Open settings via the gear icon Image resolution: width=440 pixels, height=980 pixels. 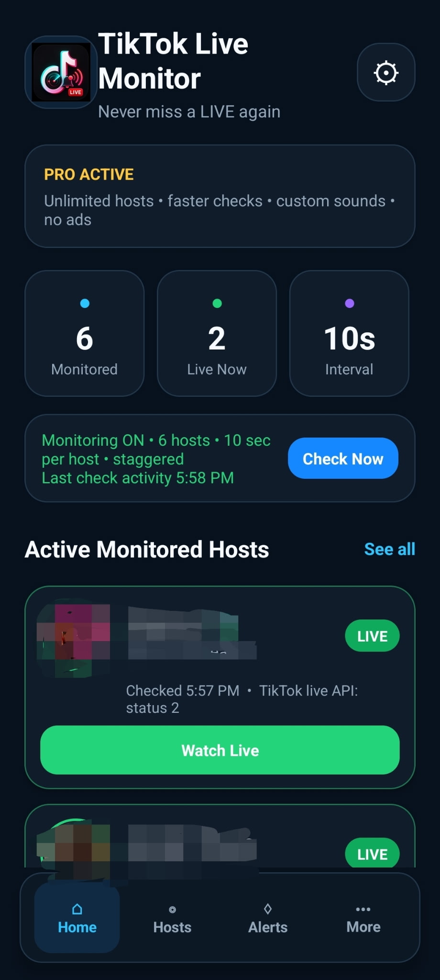click(386, 72)
